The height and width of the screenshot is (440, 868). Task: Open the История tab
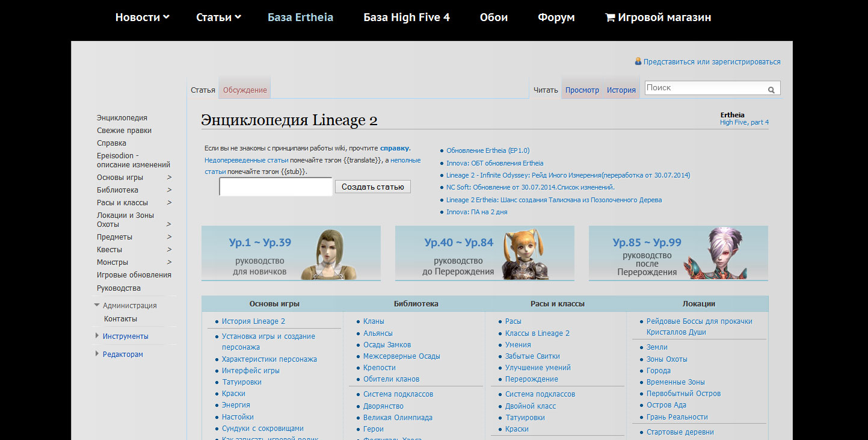click(621, 90)
